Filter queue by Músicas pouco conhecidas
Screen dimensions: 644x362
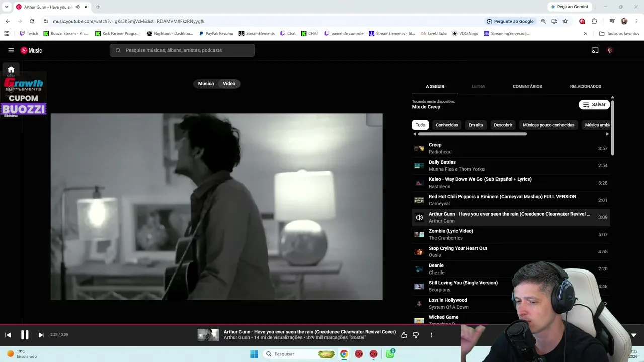click(x=548, y=125)
